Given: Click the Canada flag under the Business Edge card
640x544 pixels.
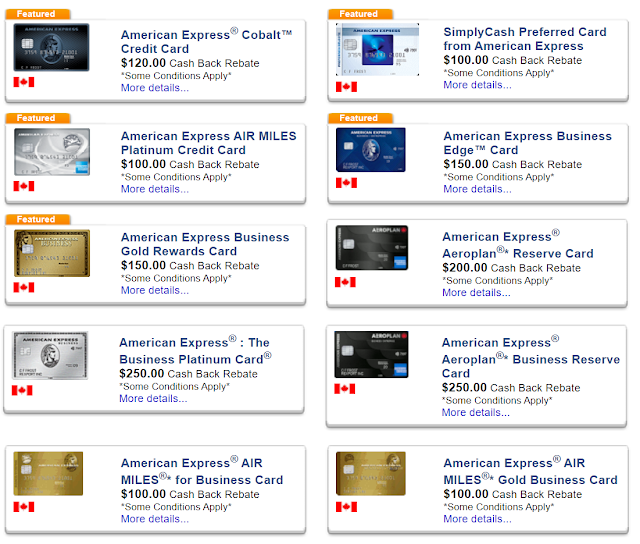Looking at the screenshot, I should click(347, 183).
